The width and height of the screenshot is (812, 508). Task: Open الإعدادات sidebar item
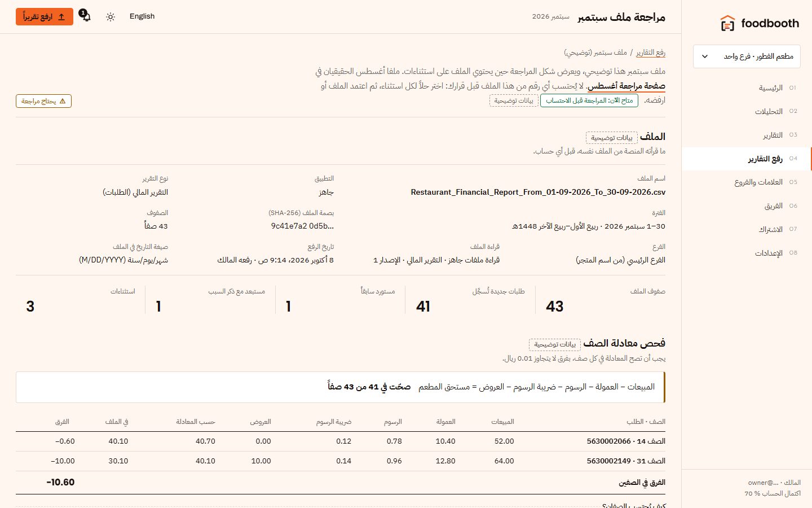pyautogui.click(x=746, y=253)
